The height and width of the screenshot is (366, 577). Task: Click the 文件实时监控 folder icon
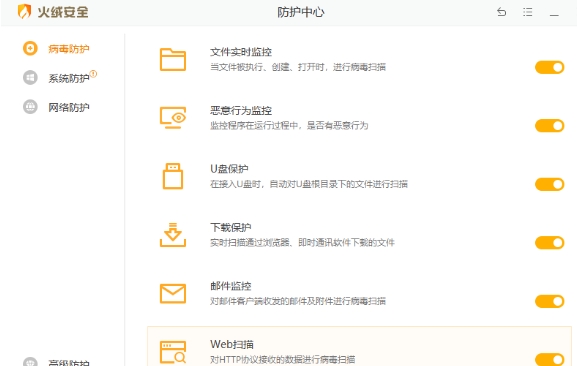tap(173, 59)
